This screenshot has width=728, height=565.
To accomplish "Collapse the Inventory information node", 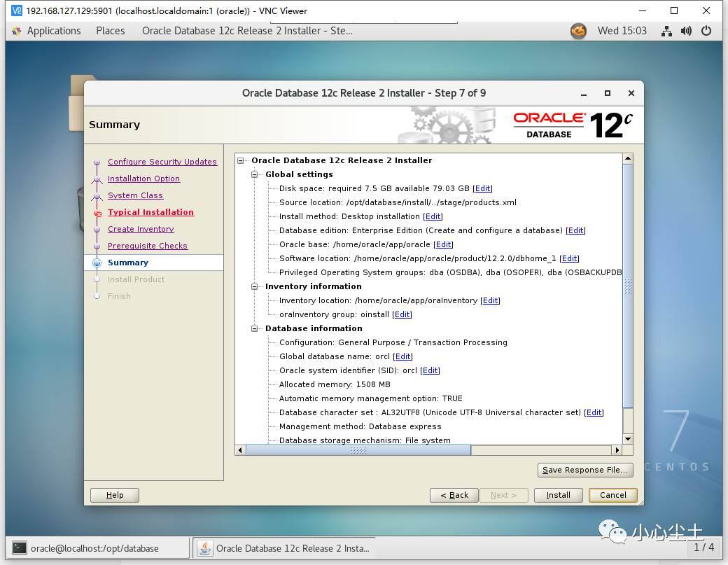I will coord(254,286).
